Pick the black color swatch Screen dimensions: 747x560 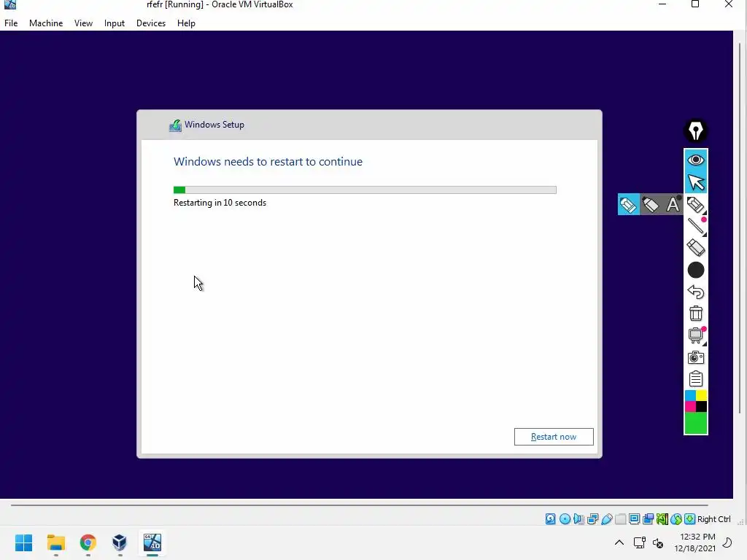point(701,407)
